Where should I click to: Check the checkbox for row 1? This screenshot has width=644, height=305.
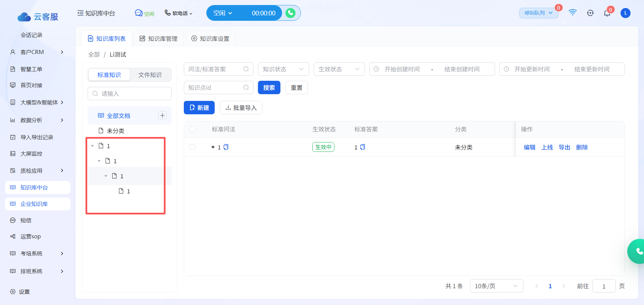click(x=193, y=147)
